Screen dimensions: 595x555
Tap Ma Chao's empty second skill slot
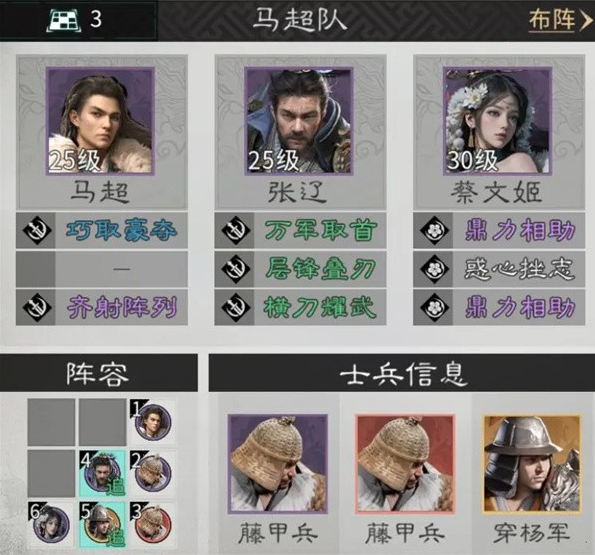[102, 269]
